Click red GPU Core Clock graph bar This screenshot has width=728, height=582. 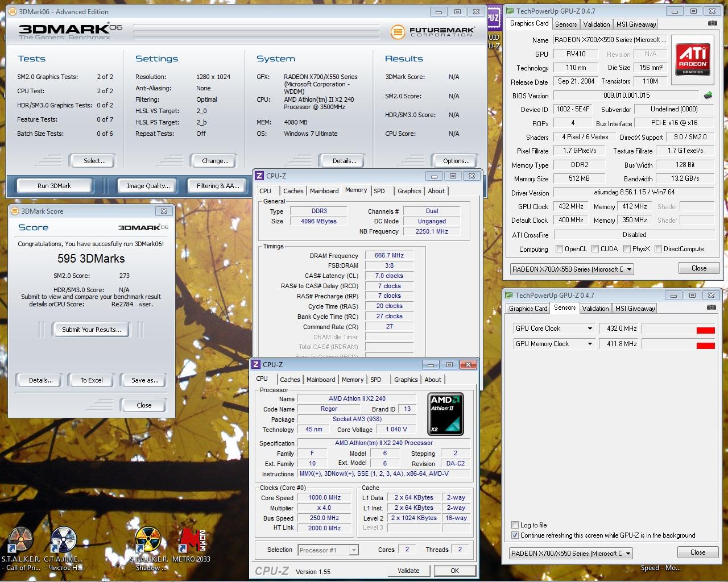pyautogui.click(x=705, y=330)
